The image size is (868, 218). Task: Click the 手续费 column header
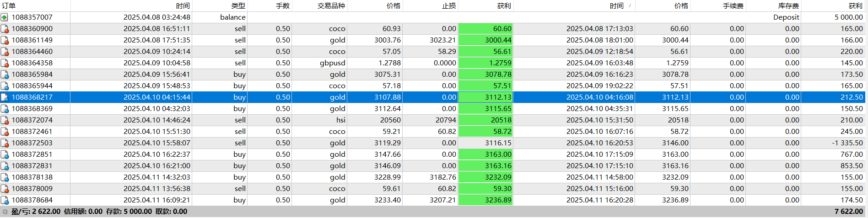(733, 5)
